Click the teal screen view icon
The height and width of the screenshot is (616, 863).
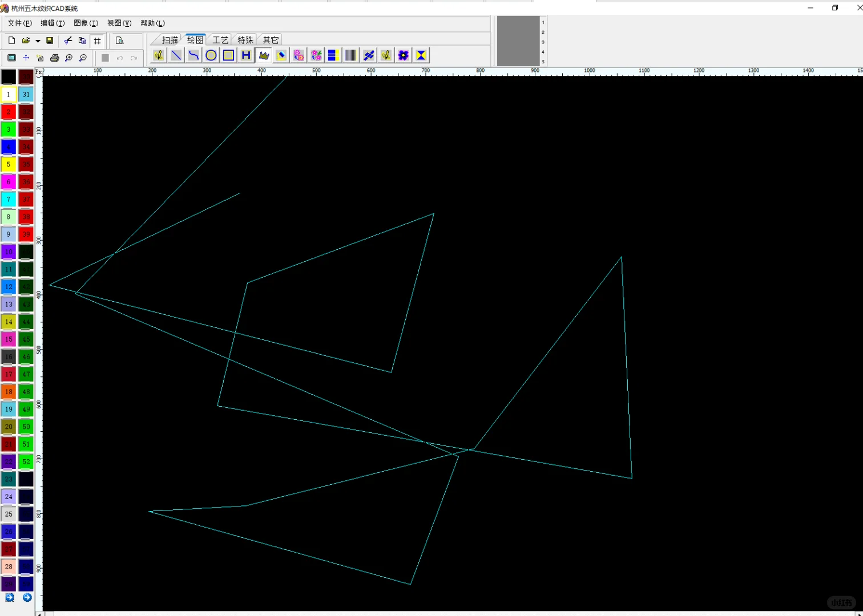click(11, 58)
